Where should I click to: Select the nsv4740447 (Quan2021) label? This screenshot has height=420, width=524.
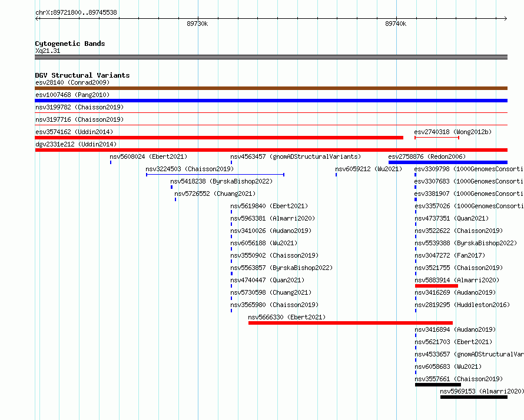click(267, 280)
